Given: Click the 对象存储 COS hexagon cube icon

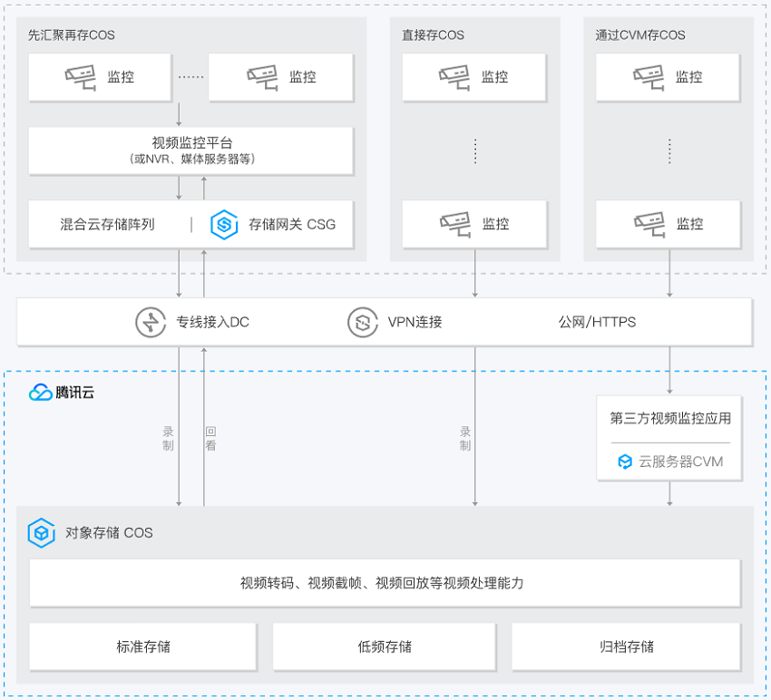Looking at the screenshot, I should click(x=42, y=533).
